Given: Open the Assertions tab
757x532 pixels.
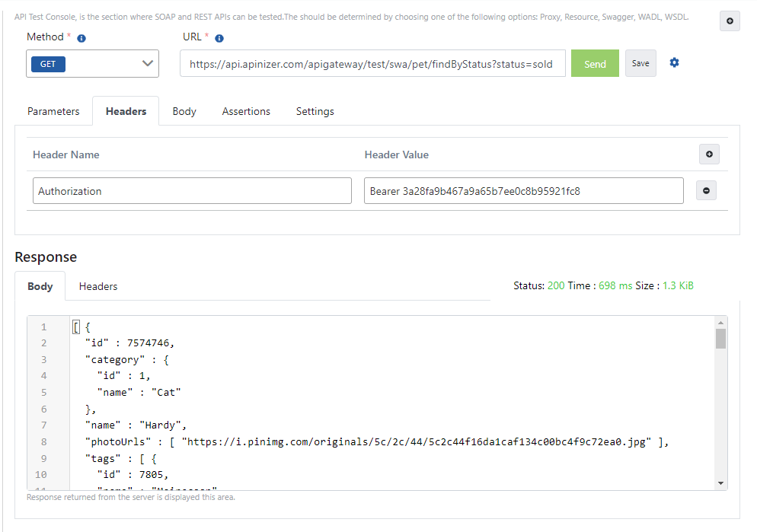Looking at the screenshot, I should [246, 111].
